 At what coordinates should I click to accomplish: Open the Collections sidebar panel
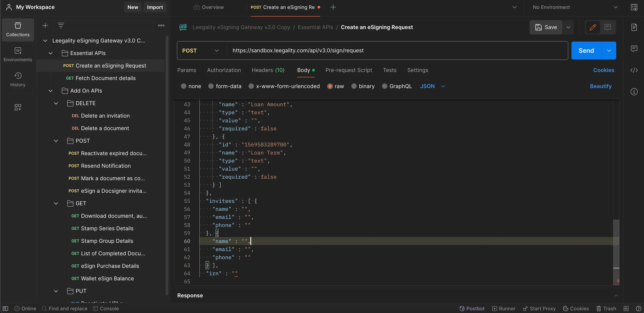18,30
